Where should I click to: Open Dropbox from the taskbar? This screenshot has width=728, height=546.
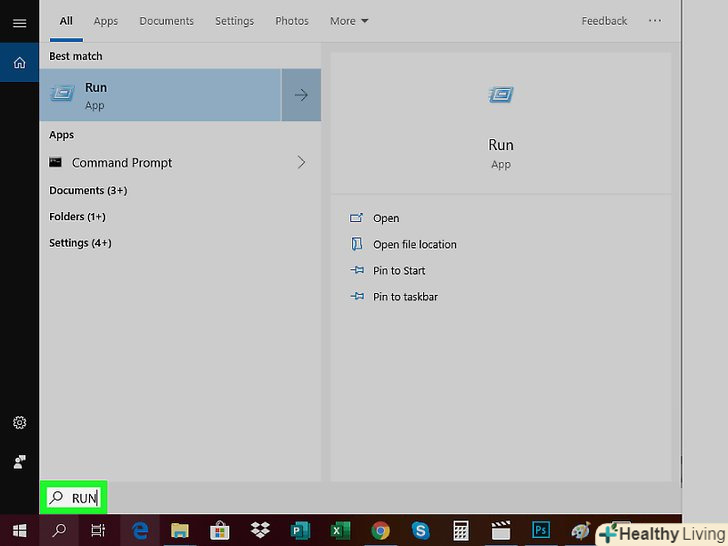(260, 530)
